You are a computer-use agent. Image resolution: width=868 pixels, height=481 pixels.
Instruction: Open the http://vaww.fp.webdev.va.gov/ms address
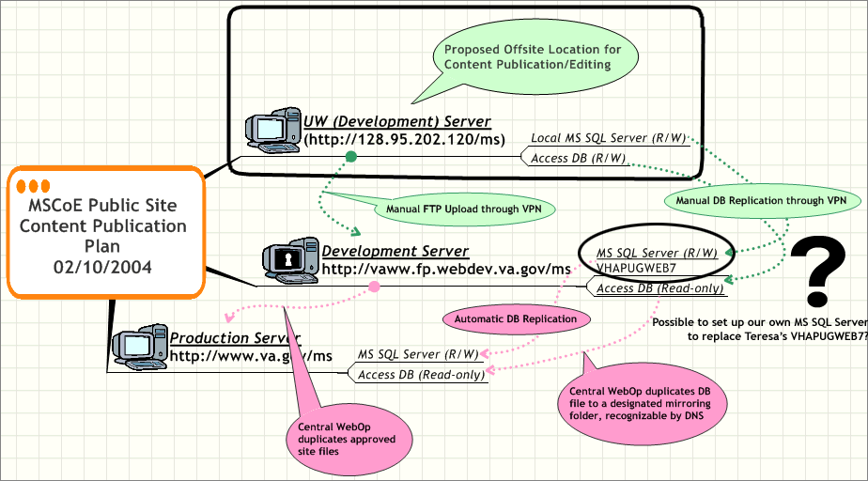tap(445, 269)
